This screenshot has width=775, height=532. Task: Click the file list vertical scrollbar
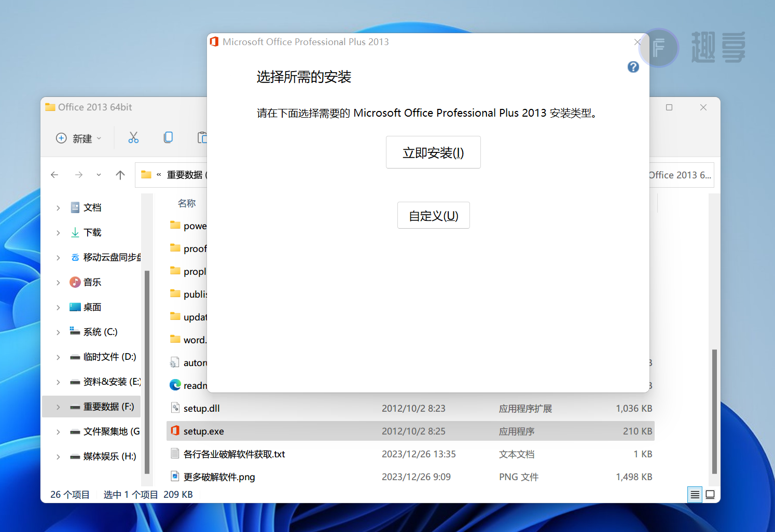click(x=714, y=412)
